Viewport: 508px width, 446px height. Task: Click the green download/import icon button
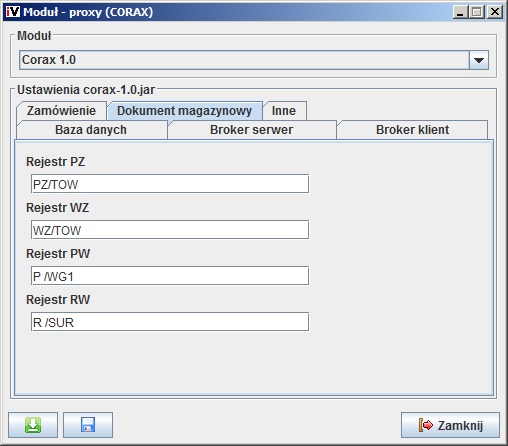coord(33,425)
